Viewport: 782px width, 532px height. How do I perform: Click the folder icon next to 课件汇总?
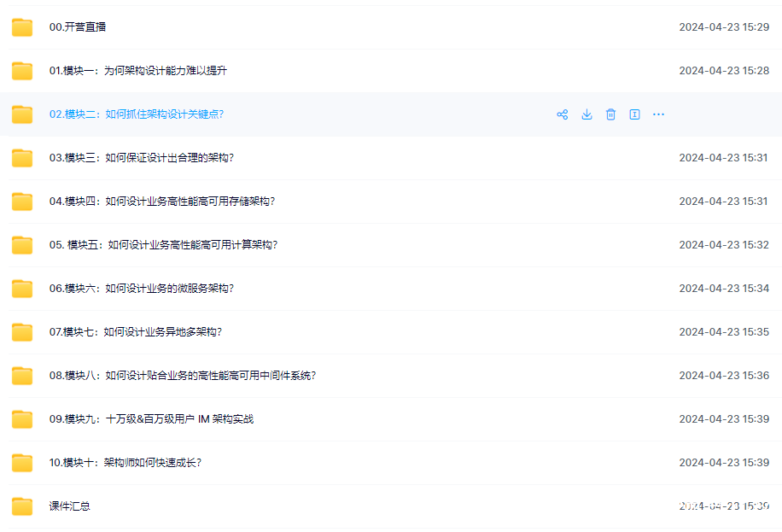coord(22,506)
